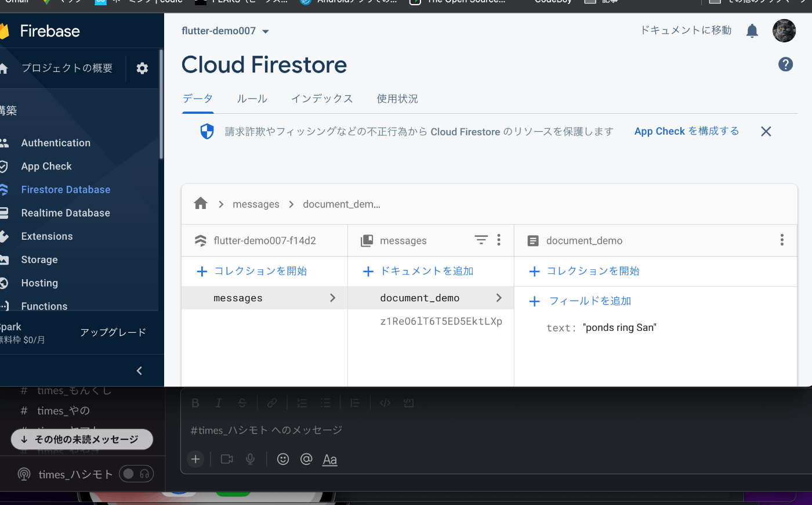Open the user account avatar
The image size is (812, 505).
[784, 31]
